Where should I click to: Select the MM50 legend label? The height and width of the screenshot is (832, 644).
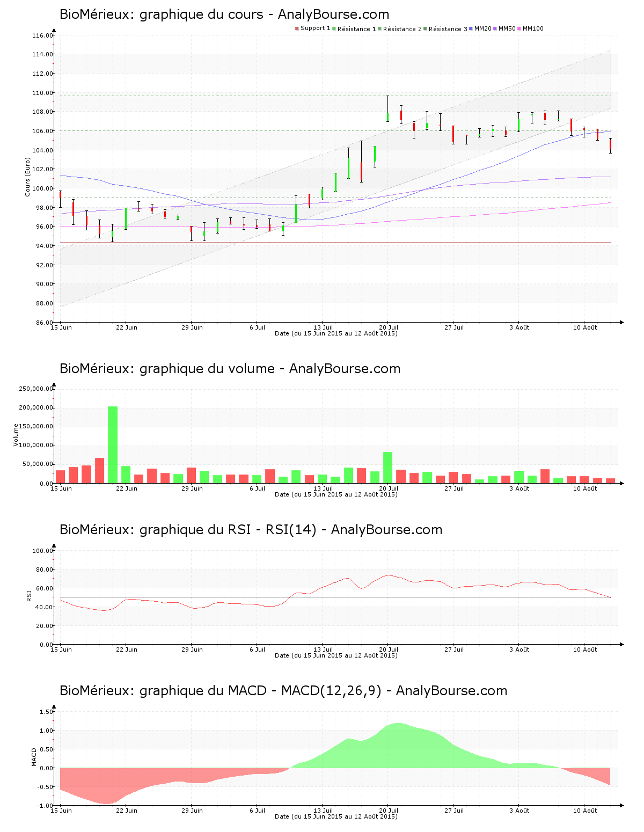click(x=507, y=29)
